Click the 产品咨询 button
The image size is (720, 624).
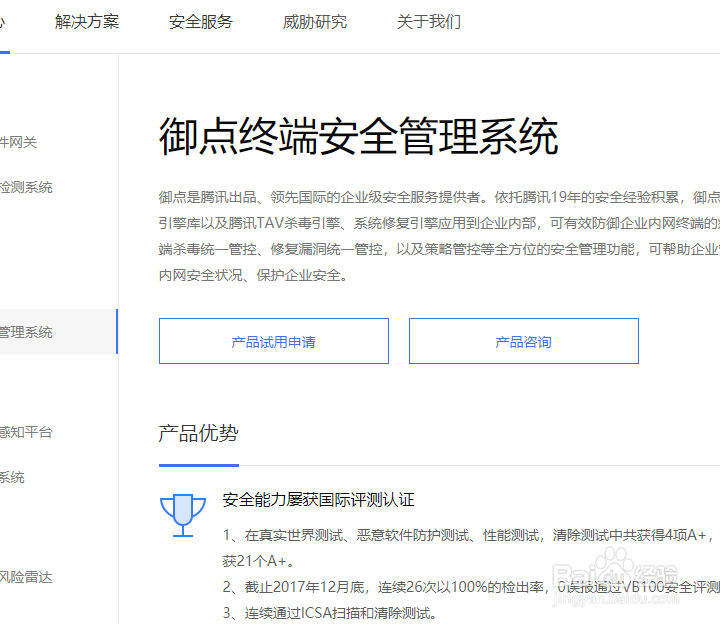pos(524,341)
